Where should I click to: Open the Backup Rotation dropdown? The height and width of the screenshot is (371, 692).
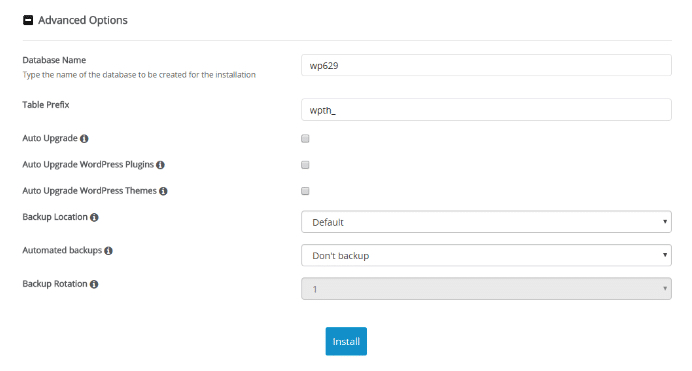tap(486, 289)
